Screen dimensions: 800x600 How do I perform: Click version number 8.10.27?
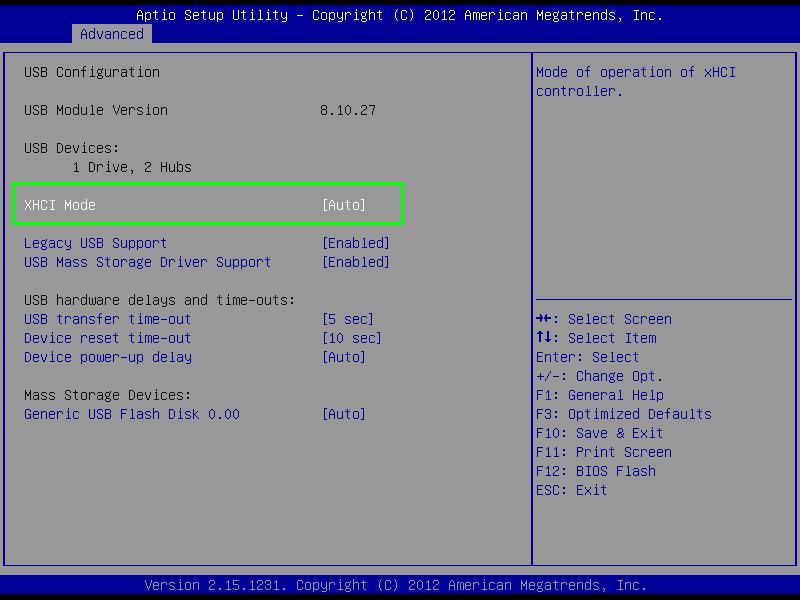[x=348, y=110]
